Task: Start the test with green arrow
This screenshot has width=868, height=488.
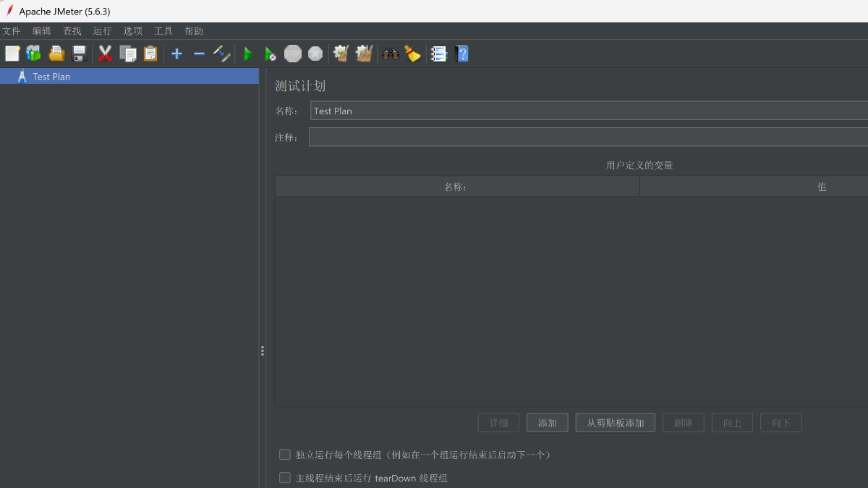Action: (x=247, y=53)
